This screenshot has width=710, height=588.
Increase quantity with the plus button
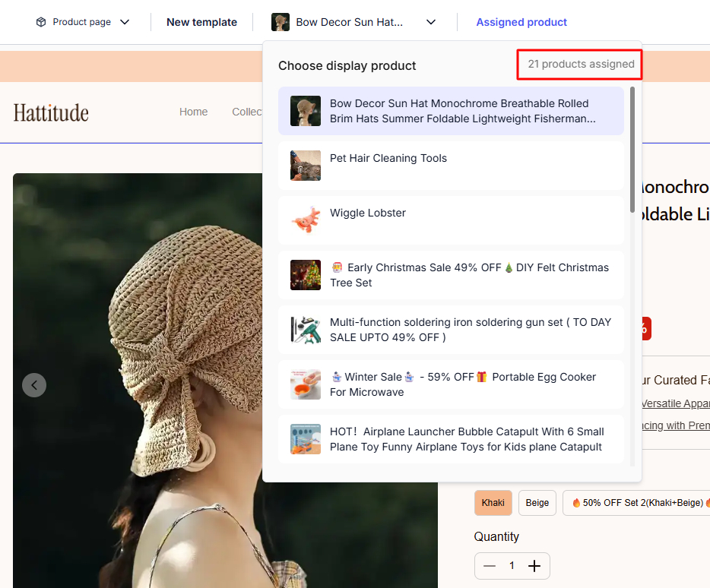[x=534, y=566]
